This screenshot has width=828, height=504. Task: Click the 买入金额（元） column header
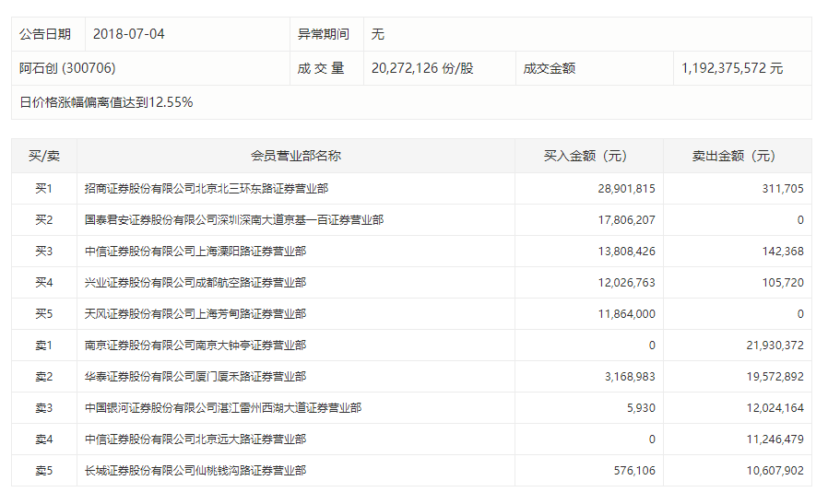tap(588, 156)
